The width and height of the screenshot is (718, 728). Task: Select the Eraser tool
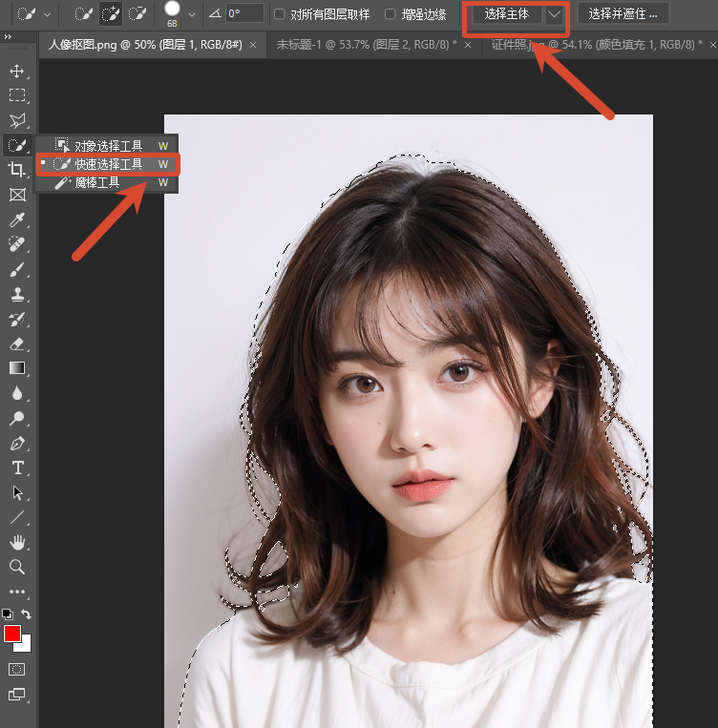(x=17, y=343)
